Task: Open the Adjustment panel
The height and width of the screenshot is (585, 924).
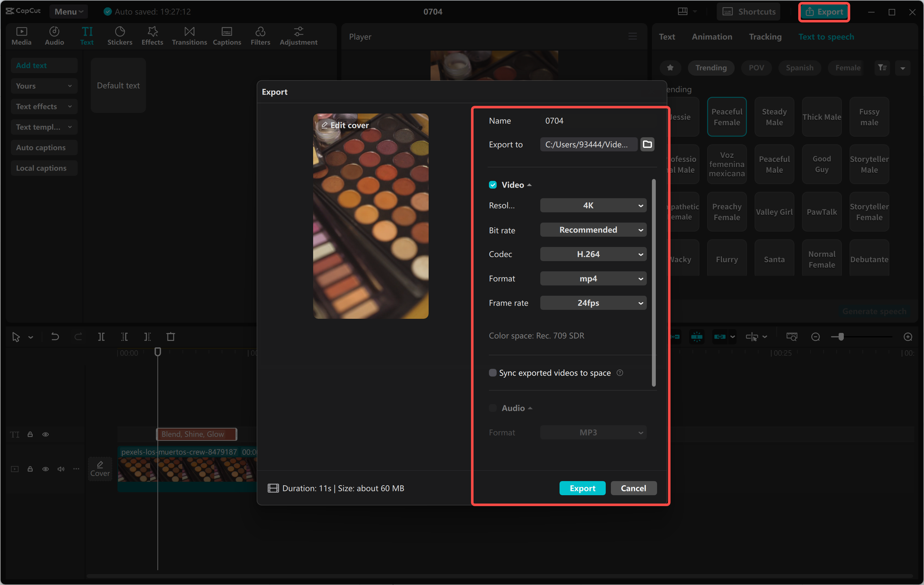Action: tap(298, 36)
